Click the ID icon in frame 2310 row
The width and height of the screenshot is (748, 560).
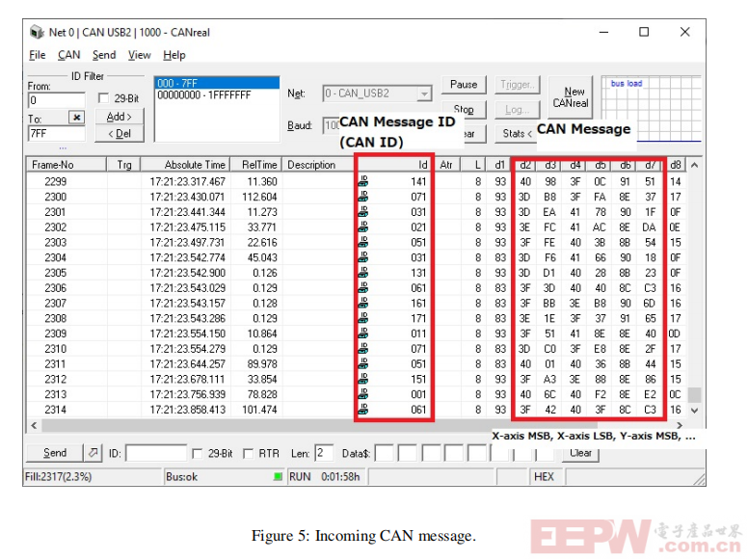(x=363, y=348)
